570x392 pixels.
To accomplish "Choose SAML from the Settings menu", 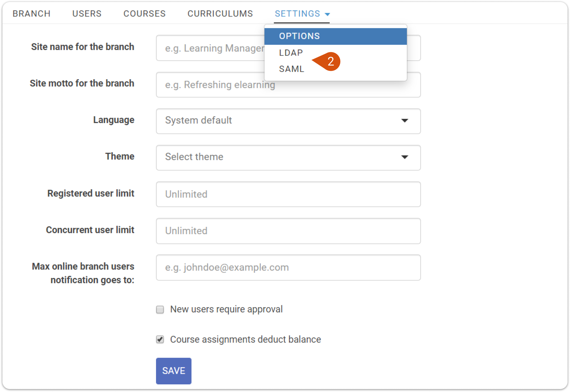I will [291, 69].
